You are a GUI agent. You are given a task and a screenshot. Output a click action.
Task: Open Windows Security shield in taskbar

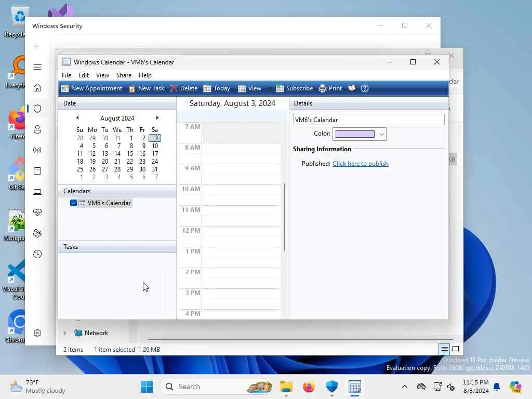click(332, 387)
